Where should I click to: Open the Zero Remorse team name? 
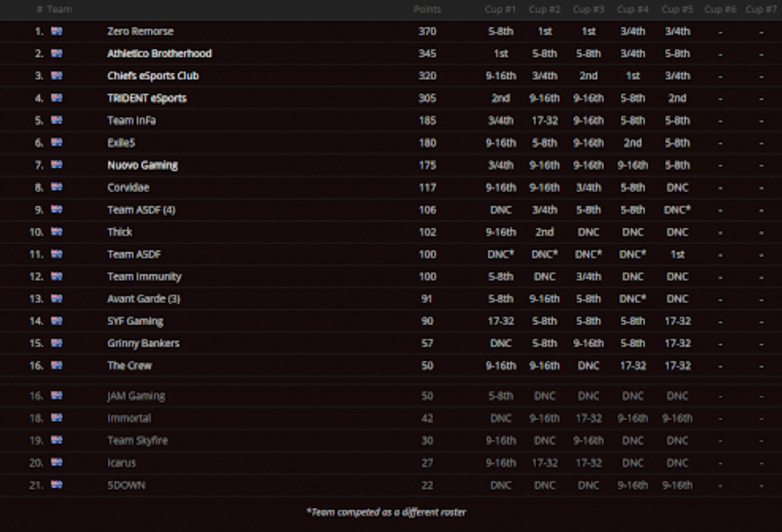(140, 31)
